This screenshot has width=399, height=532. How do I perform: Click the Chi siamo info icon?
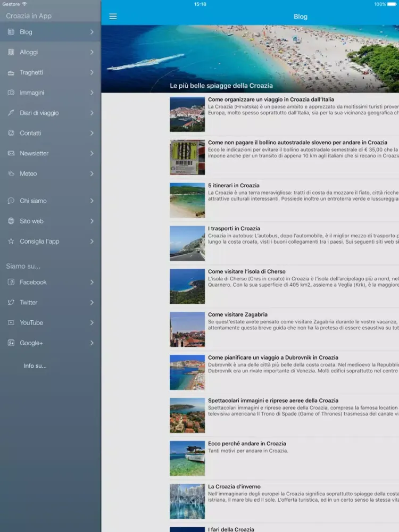point(11,201)
